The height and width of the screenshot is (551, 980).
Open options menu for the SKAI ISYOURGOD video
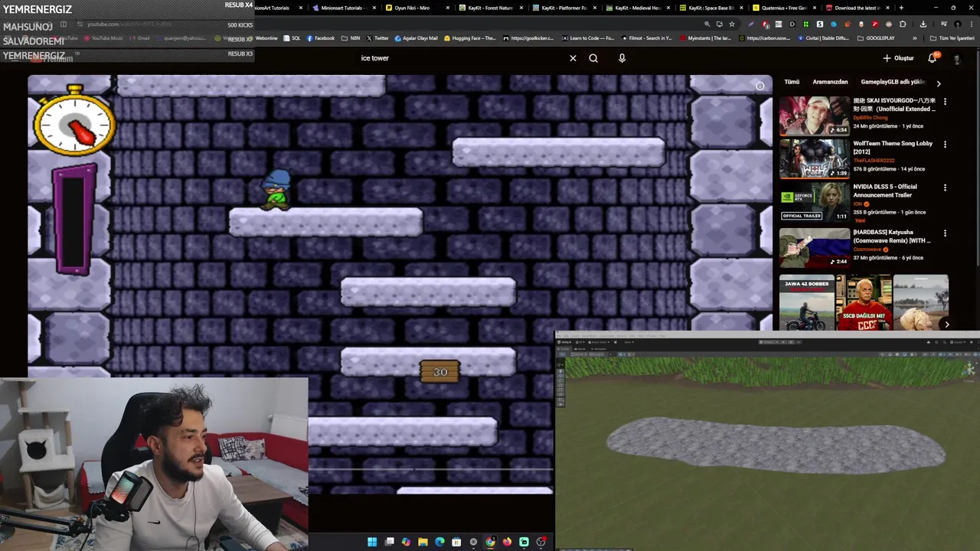(x=945, y=101)
